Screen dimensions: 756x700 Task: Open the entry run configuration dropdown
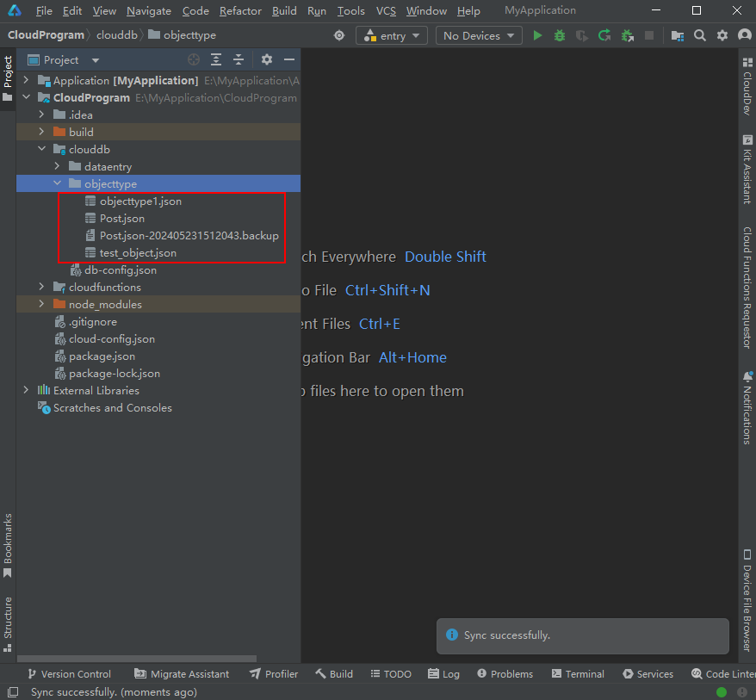point(392,35)
